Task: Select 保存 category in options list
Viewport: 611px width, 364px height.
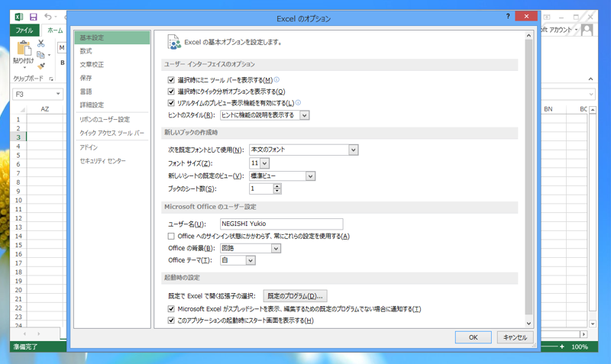Action: click(112, 78)
